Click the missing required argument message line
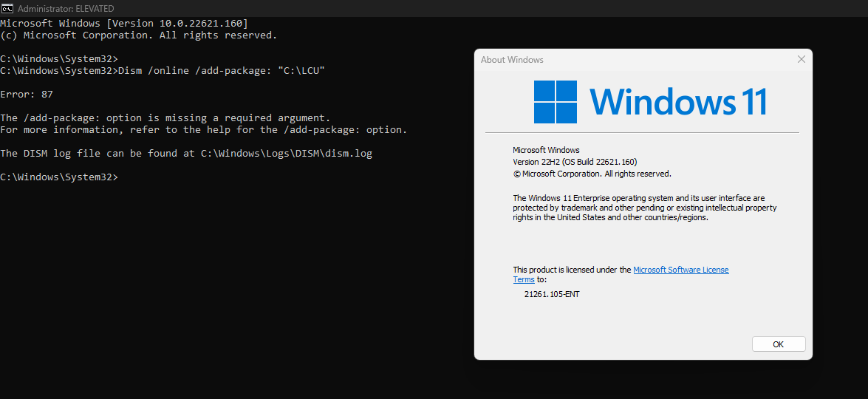Screen dimensions: 868x399 point(165,118)
